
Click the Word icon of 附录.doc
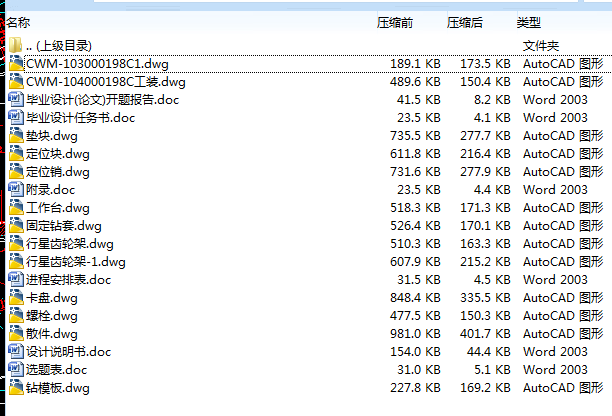[x=16, y=189]
